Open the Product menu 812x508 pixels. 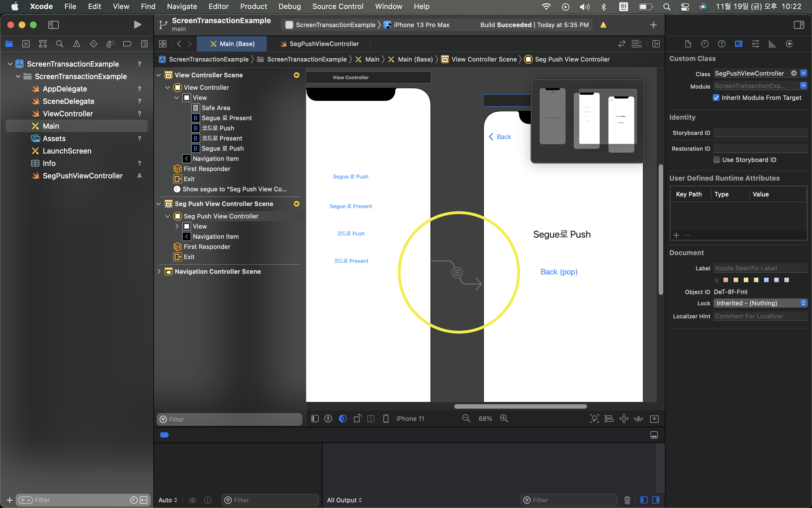(253, 6)
